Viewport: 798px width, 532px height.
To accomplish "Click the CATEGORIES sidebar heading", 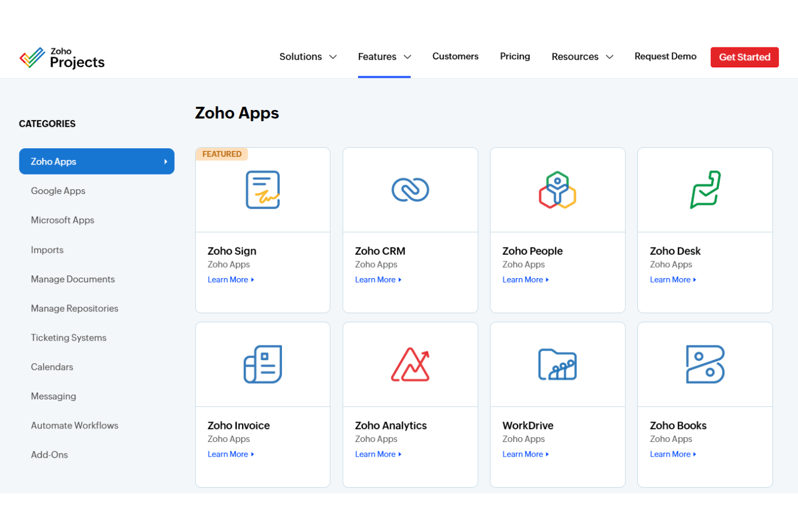I will [x=47, y=124].
